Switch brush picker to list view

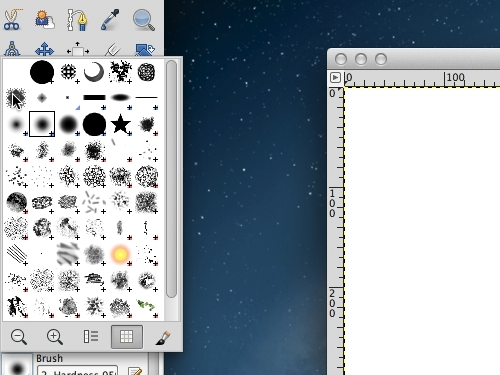click(x=91, y=337)
